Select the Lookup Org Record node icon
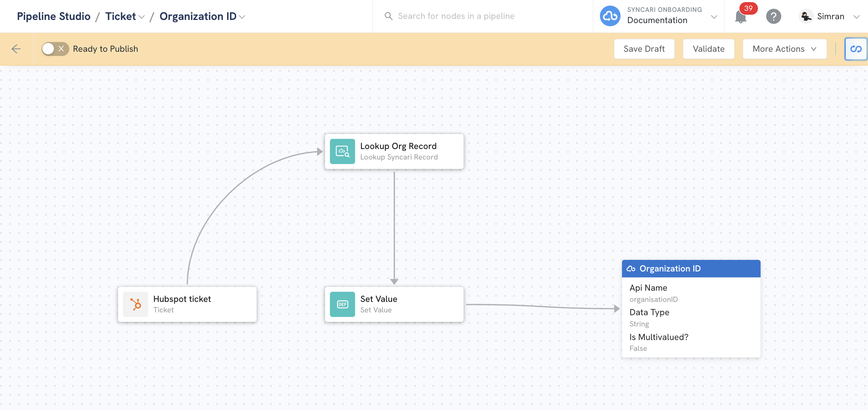Screen dimensions: 868x410 [342, 151]
